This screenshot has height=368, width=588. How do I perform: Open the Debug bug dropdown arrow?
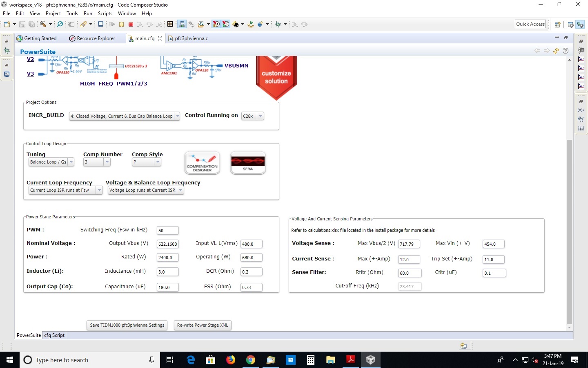click(285, 24)
